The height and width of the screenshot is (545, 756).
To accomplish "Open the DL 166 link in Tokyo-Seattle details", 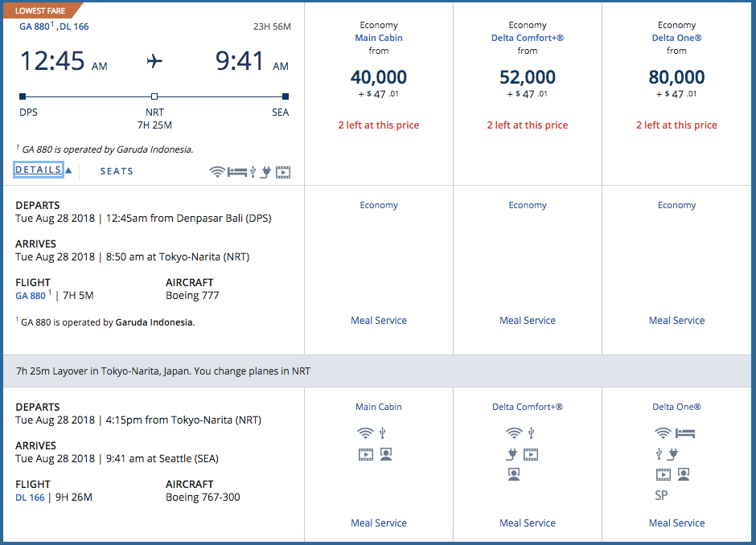I will pyautogui.click(x=31, y=497).
